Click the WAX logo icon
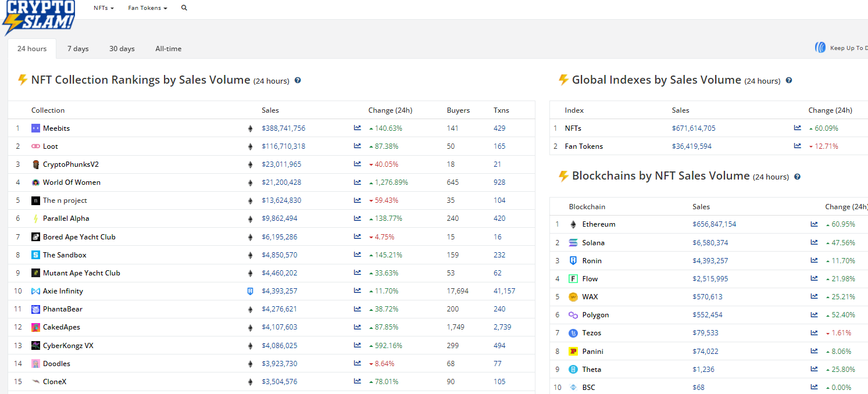 coord(573,297)
